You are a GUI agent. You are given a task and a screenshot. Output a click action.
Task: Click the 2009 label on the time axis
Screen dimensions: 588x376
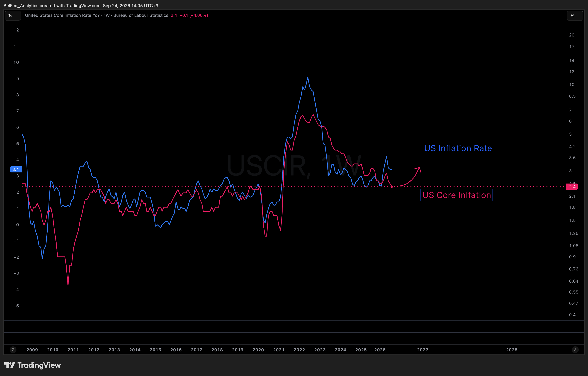(32, 350)
